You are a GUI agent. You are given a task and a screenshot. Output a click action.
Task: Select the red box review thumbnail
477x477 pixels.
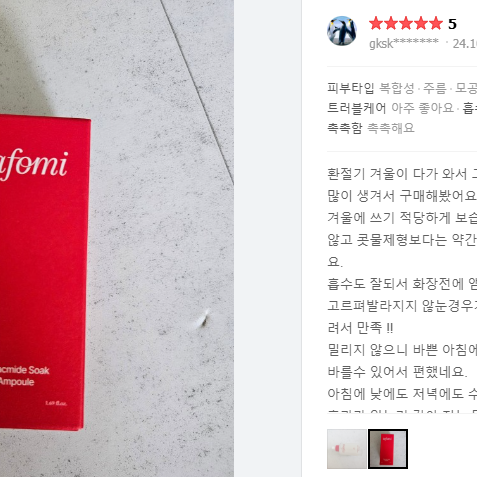pyautogui.click(x=388, y=449)
